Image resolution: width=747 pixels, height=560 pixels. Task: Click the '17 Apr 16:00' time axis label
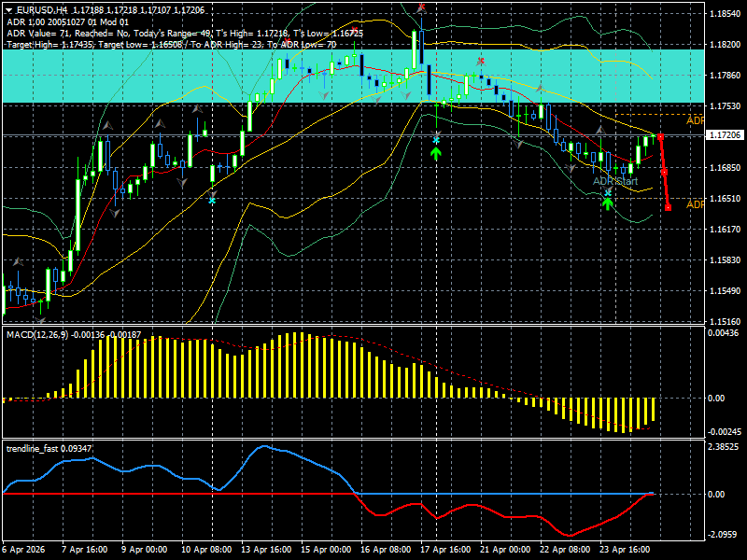445,550
